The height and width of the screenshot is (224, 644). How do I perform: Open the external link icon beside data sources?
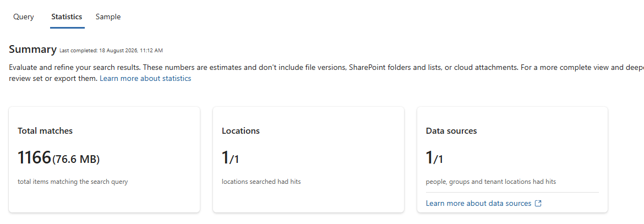538,204
